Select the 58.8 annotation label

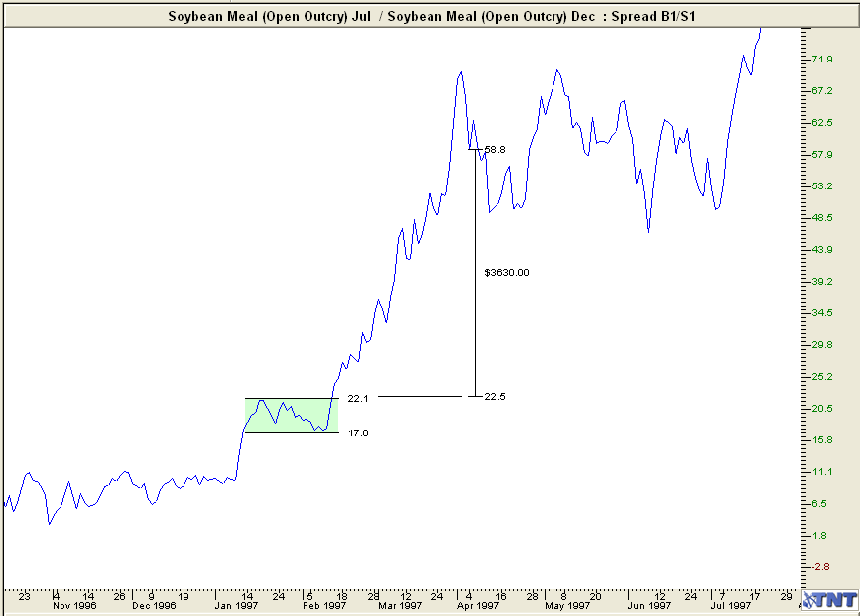pyautogui.click(x=495, y=149)
